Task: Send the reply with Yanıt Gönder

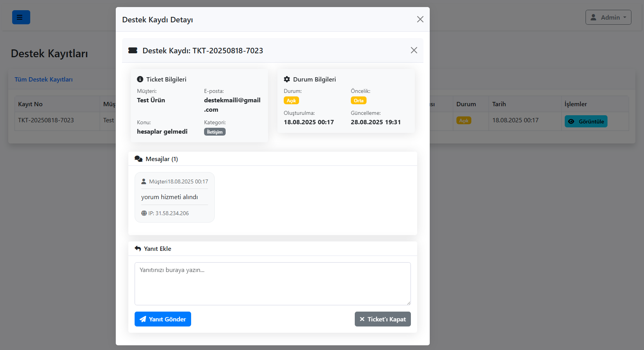Action: [x=163, y=319]
